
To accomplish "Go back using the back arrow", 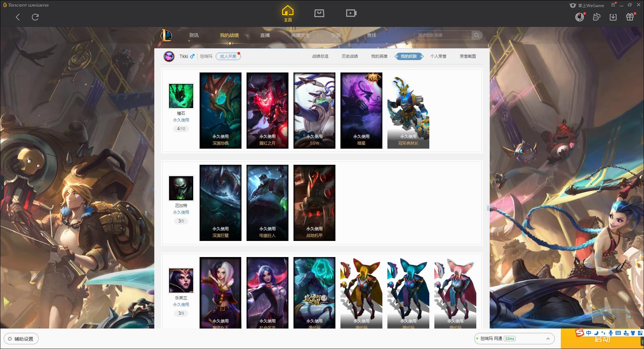I will [x=18, y=17].
